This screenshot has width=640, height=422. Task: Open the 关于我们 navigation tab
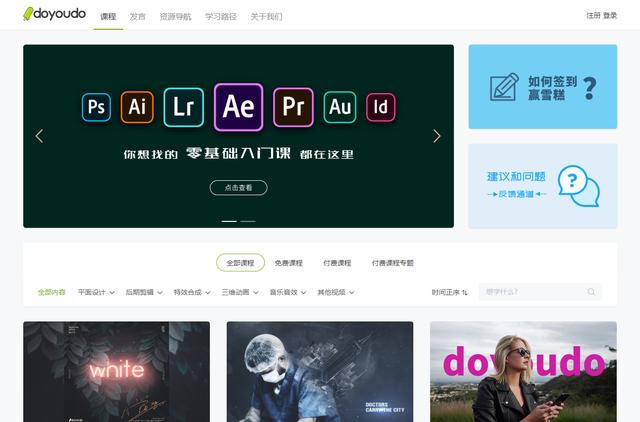tap(266, 17)
